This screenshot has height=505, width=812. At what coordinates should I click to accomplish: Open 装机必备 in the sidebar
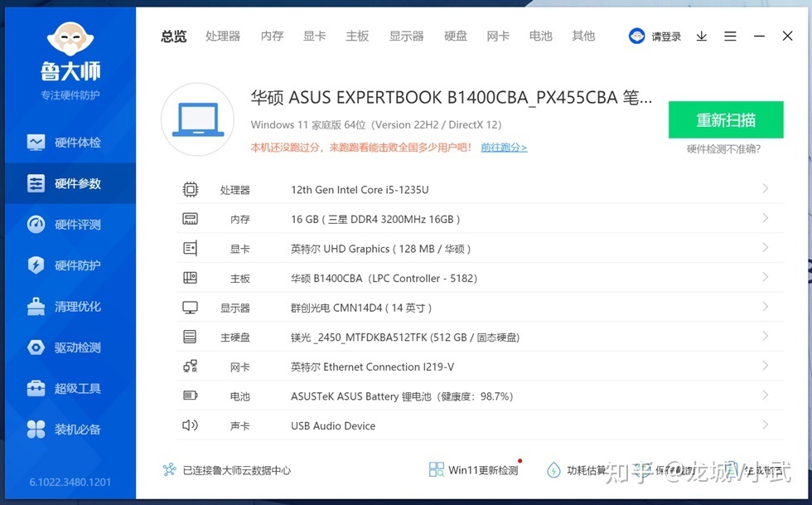tap(70, 430)
